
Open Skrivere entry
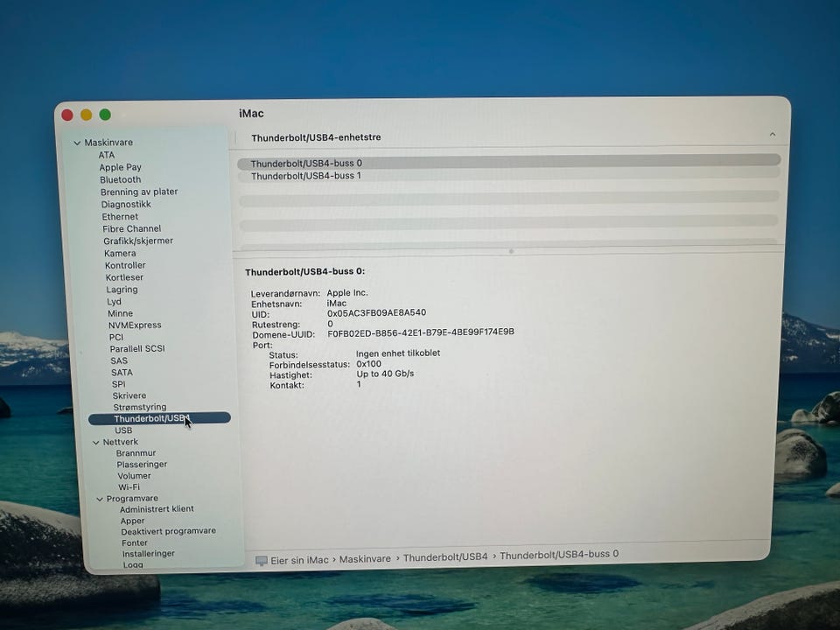[x=129, y=395]
